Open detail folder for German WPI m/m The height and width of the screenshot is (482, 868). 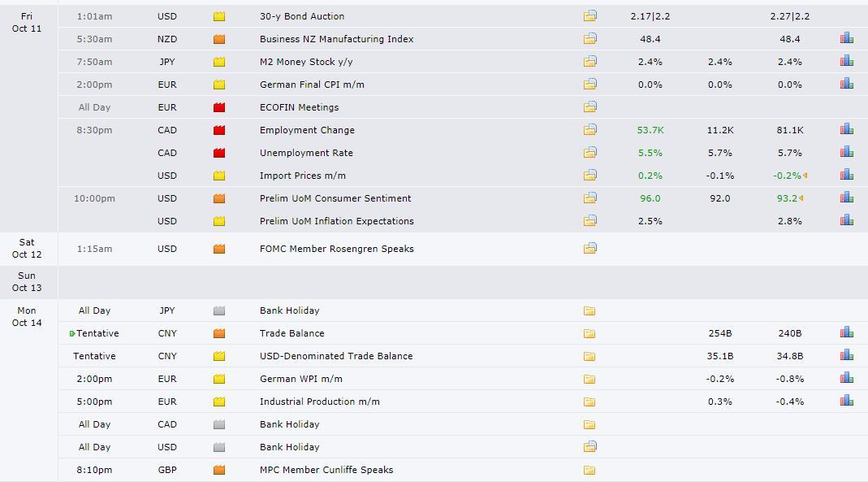coord(589,379)
